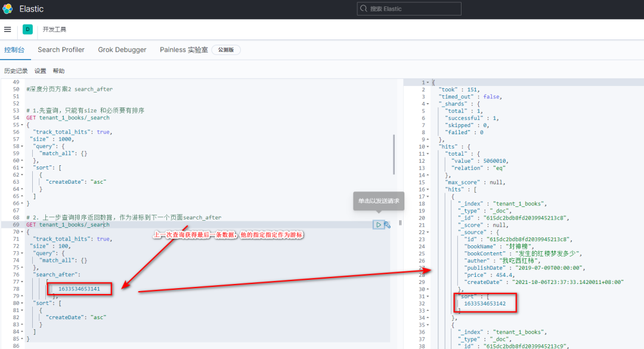Click the "search_after": key in editor
Screen dimensions: 644x349
[x=57, y=274]
